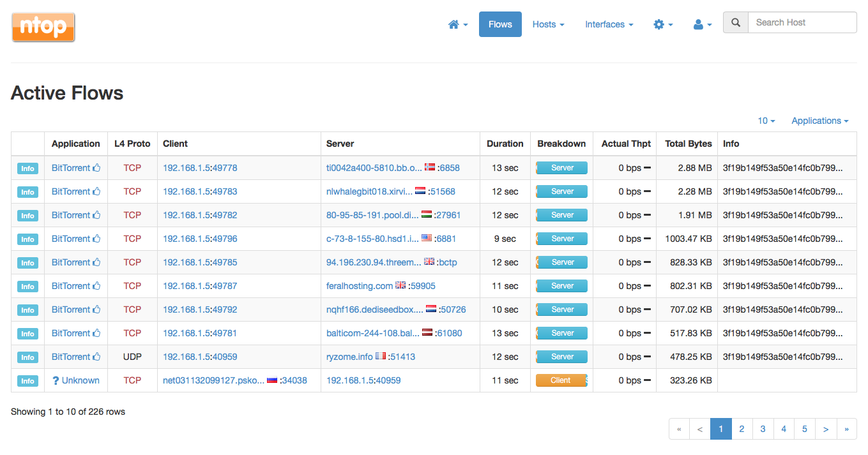The width and height of the screenshot is (868, 455).
Task: Click the next page arrow
Action: click(826, 429)
